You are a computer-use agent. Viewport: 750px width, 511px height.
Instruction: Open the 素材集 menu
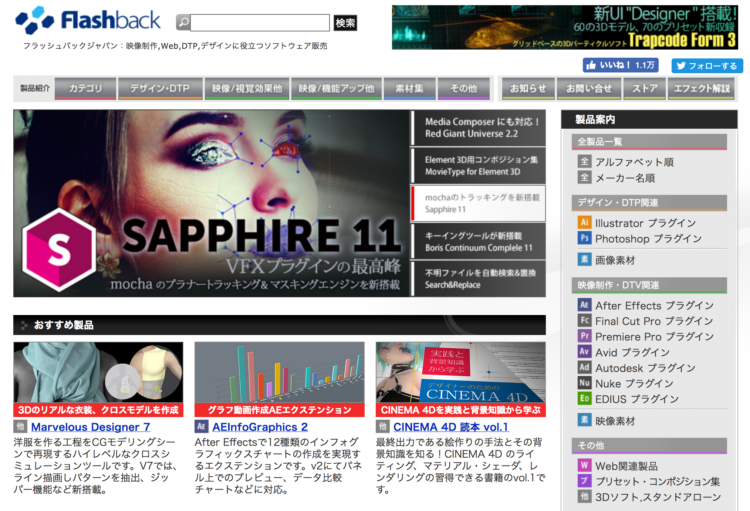point(409,89)
